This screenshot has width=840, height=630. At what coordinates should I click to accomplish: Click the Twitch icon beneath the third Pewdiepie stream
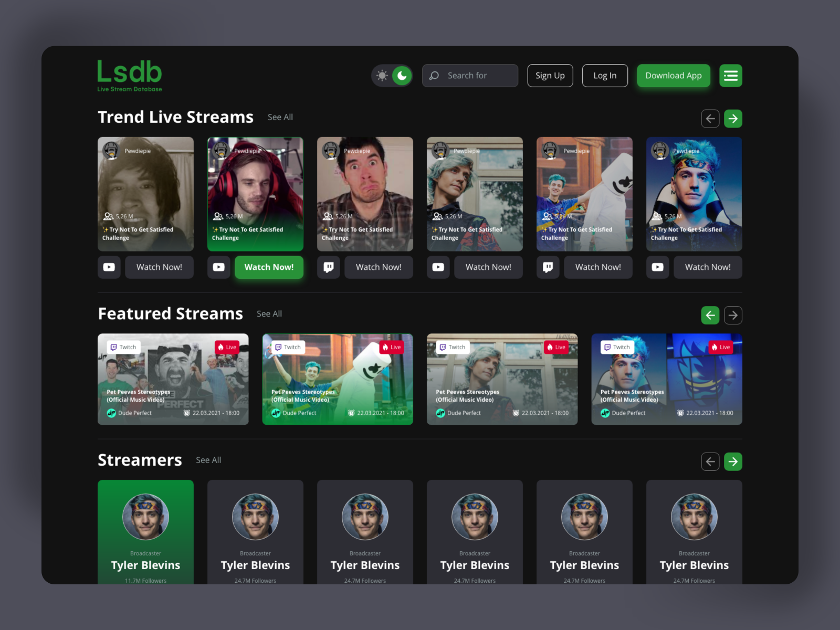point(328,267)
